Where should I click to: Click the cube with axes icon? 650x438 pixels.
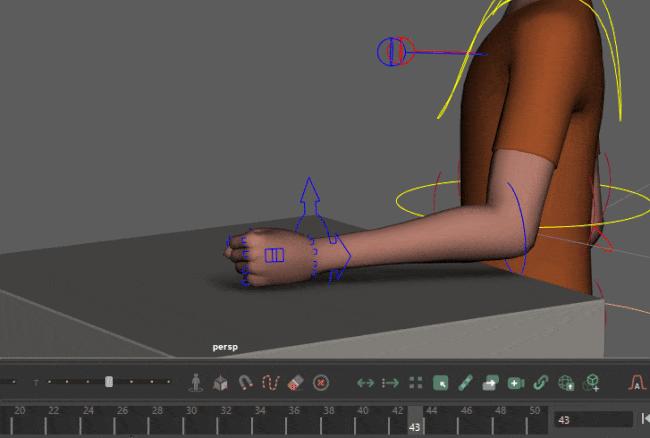pyautogui.click(x=220, y=382)
